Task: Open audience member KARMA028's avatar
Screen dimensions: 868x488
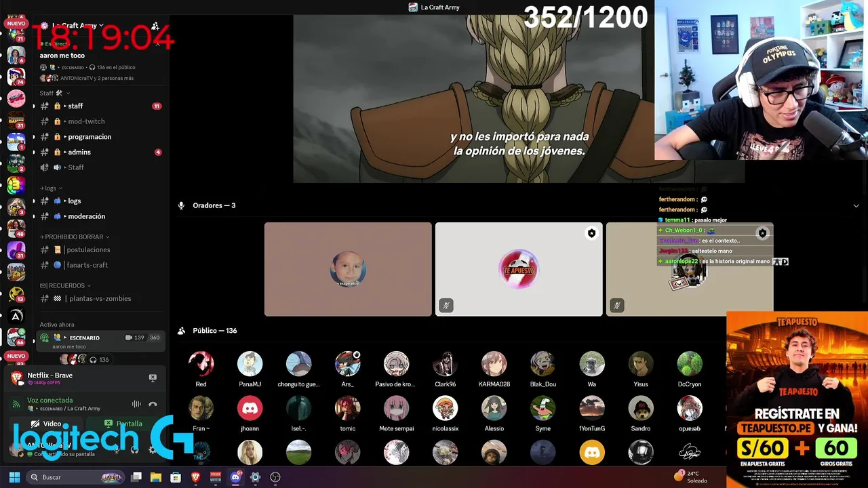Action: point(494,364)
